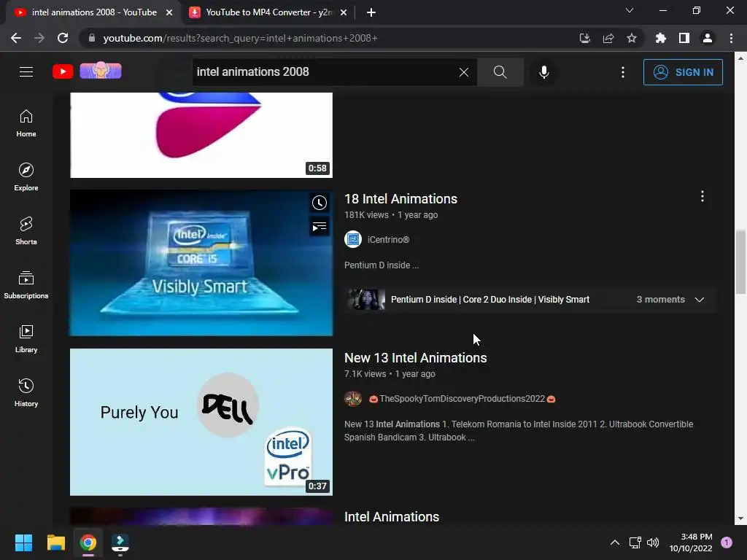Screen dimensions: 747x560
Task: Toggle Chrome side panel
Action: pos(684,38)
